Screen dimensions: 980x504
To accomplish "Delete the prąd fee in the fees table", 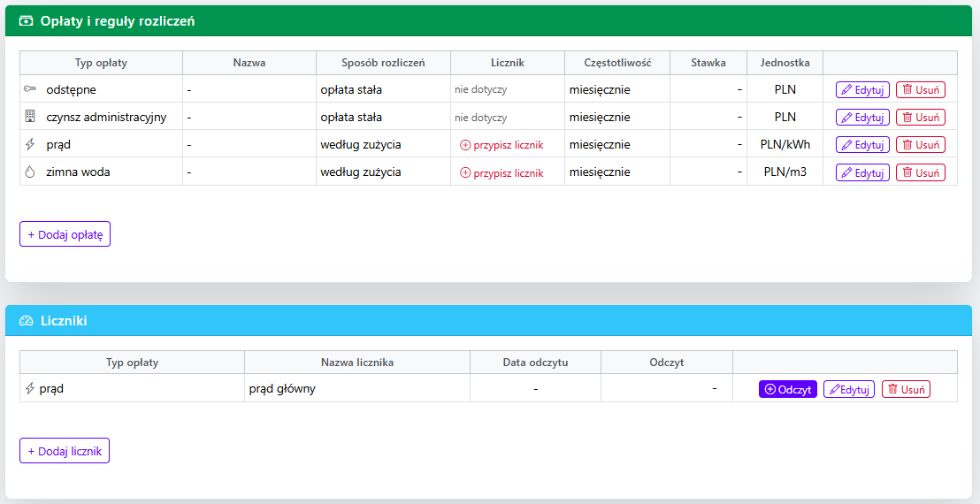I will point(921,144).
